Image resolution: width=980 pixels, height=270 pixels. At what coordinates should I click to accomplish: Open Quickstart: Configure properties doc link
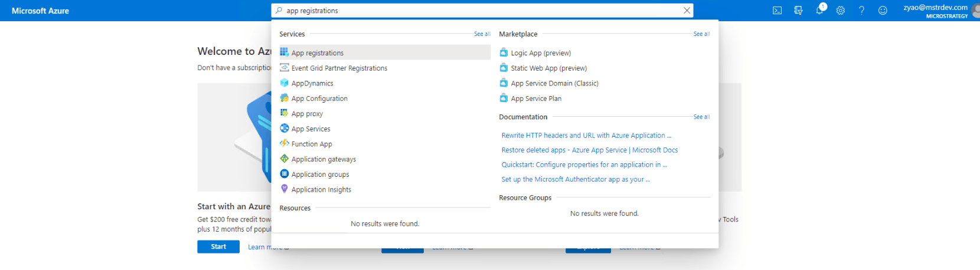click(x=584, y=164)
